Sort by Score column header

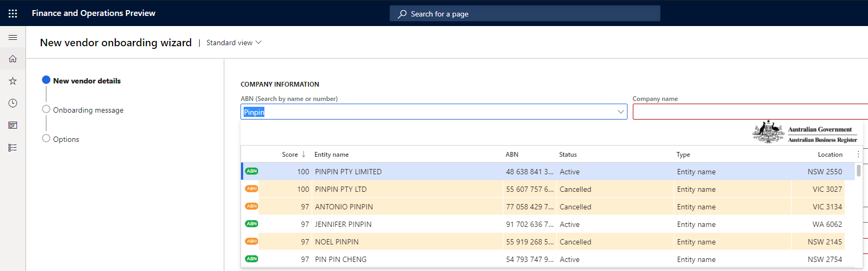click(x=290, y=155)
